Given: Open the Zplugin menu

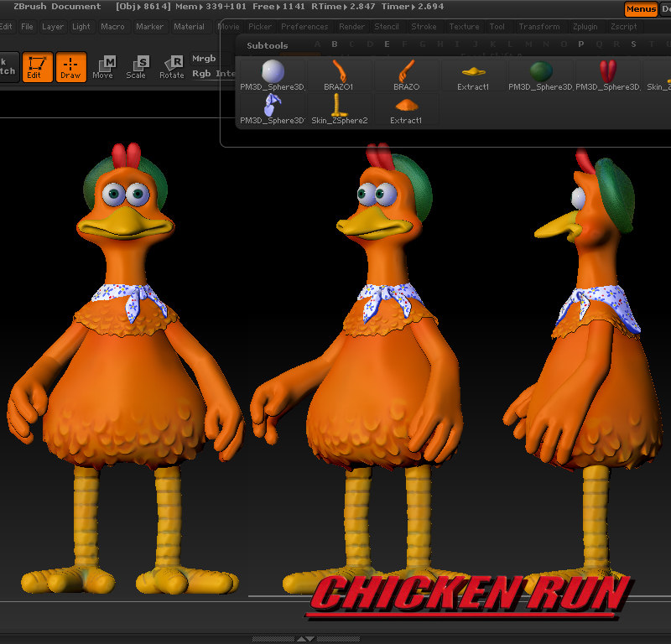Looking at the screenshot, I should (x=585, y=26).
